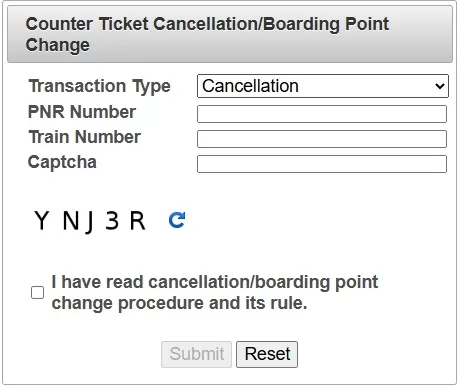This screenshot has width=458, height=386.
Task: Click the YNJ3R captcha image
Action: click(90, 221)
